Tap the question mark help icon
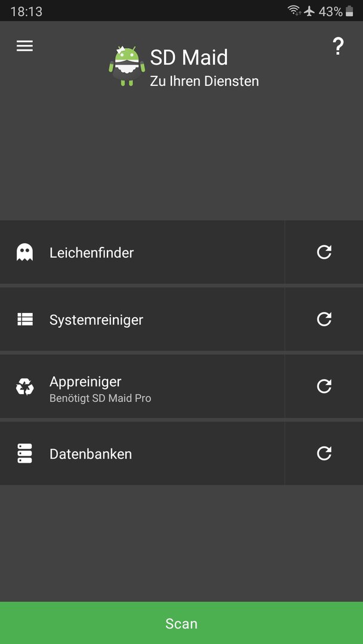This screenshot has height=644, width=363. (x=337, y=47)
